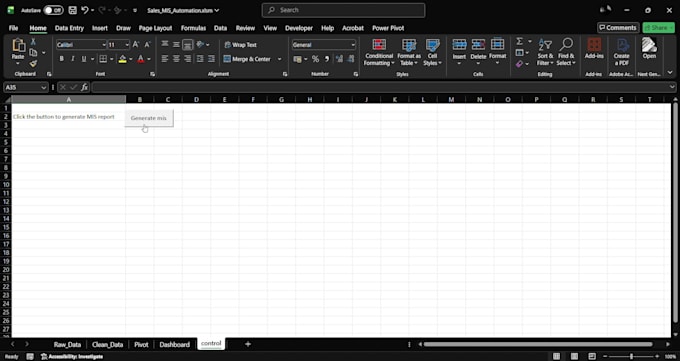Click Increase Decimal icon

[339, 59]
